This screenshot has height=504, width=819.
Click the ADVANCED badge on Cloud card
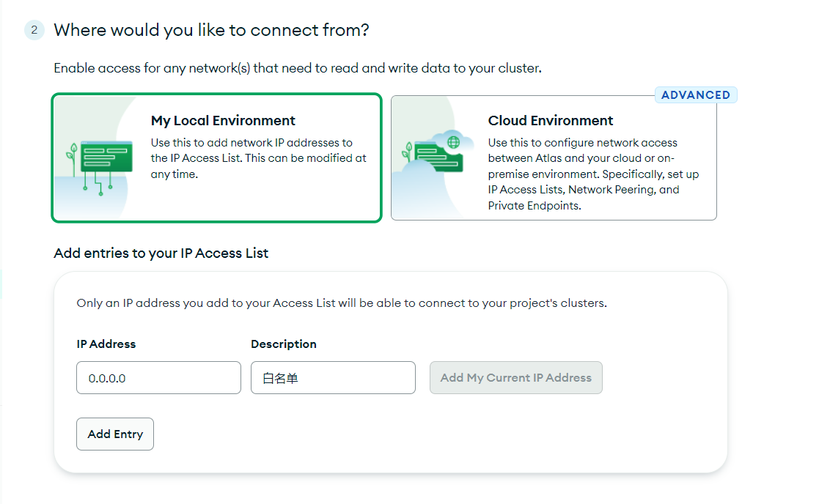pos(695,95)
